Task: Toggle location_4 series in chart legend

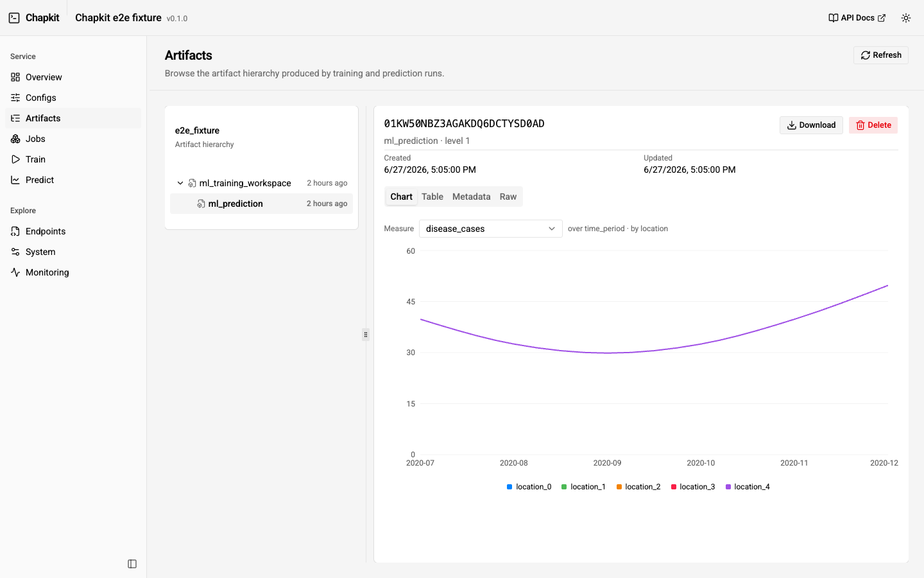Action: click(x=748, y=487)
